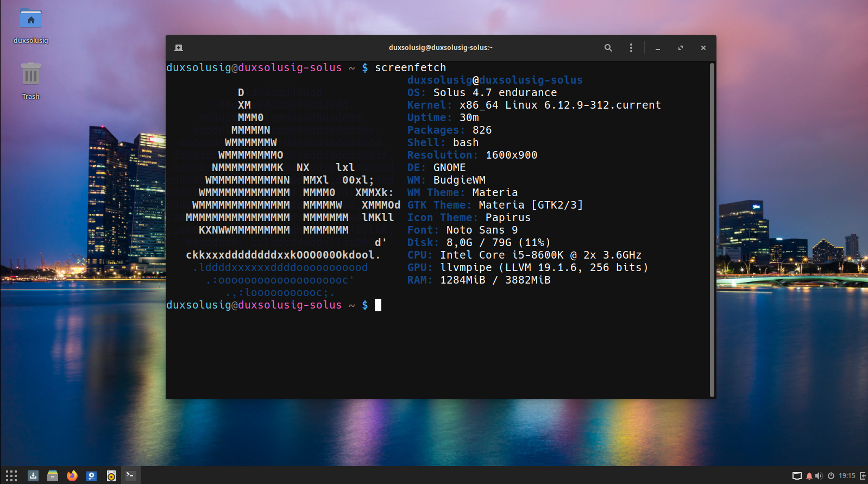The height and width of the screenshot is (484, 868).
Task: Minimize the terminal window
Action: (x=658, y=48)
